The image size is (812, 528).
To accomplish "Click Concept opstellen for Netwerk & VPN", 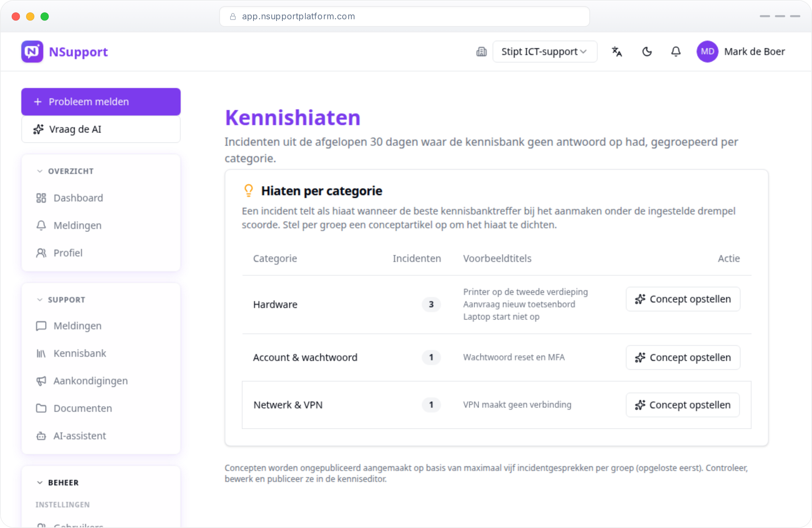I will pyautogui.click(x=683, y=405).
